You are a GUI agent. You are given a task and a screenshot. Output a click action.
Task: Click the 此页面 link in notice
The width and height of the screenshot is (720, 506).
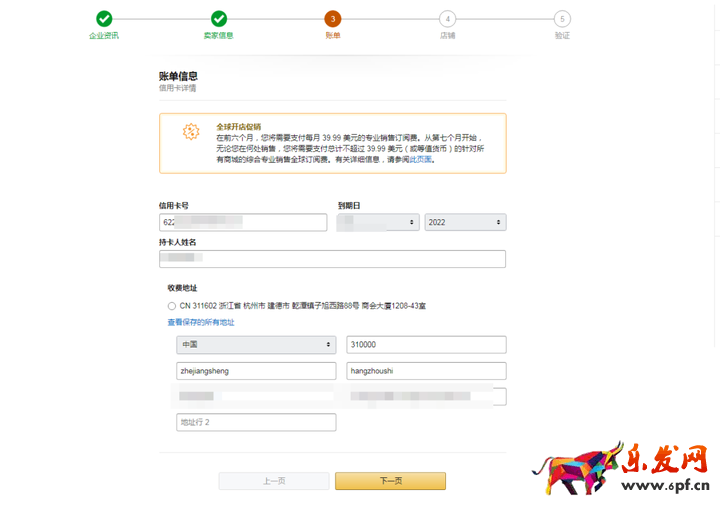point(421,159)
